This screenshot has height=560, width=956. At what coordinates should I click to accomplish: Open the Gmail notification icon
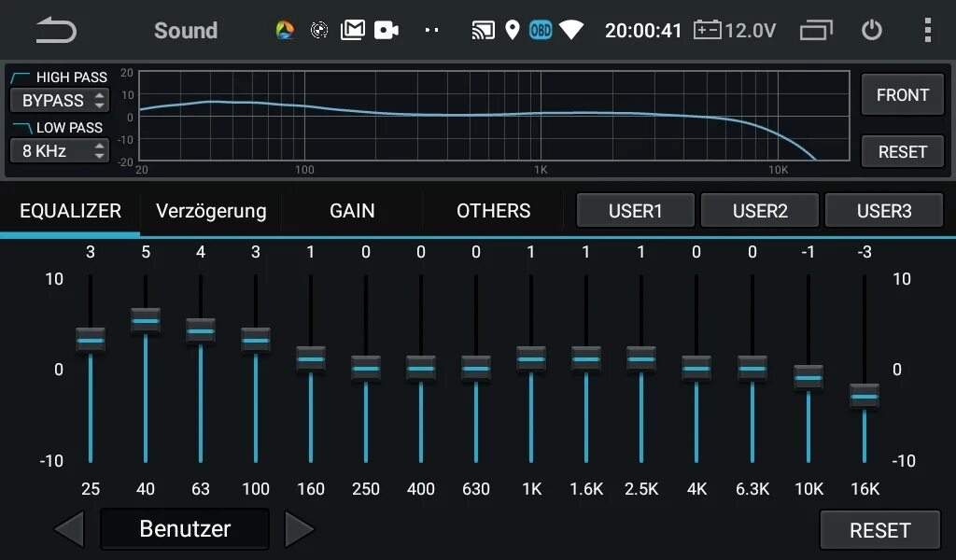[352, 30]
